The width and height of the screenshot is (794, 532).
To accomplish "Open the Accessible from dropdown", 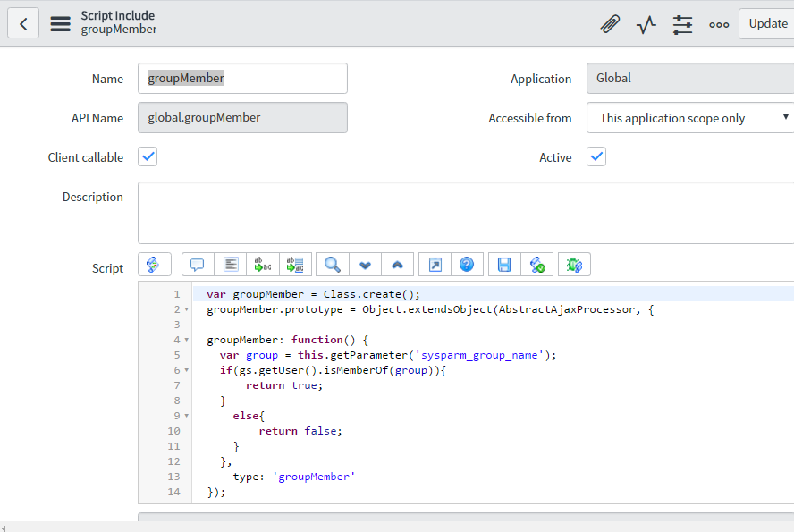I will (x=690, y=118).
